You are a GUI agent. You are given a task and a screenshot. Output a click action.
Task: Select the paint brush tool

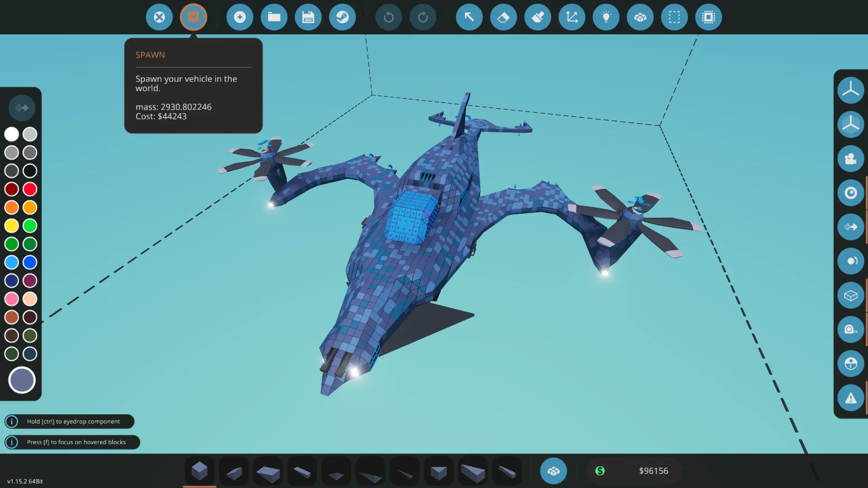point(538,17)
